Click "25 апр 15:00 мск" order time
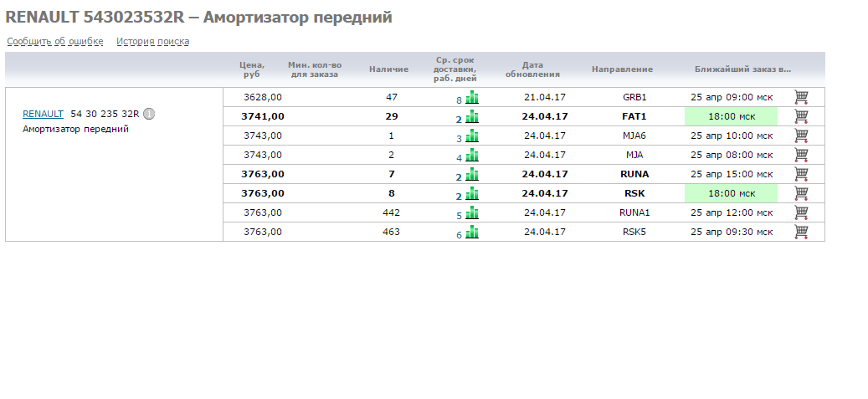This screenshot has height=399, width=868. [732, 174]
